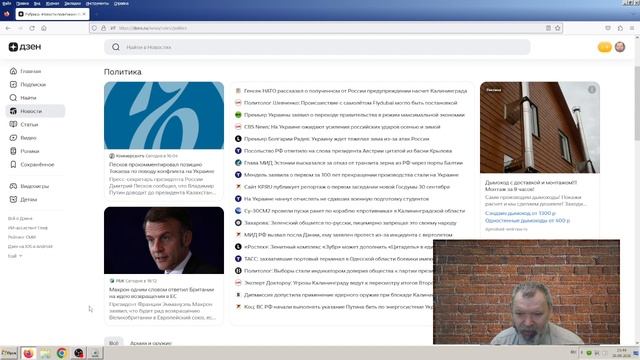Image resolution: width=640 pixels, height=360 pixels.
Task: Open the user profile avatar
Action: 620,47
